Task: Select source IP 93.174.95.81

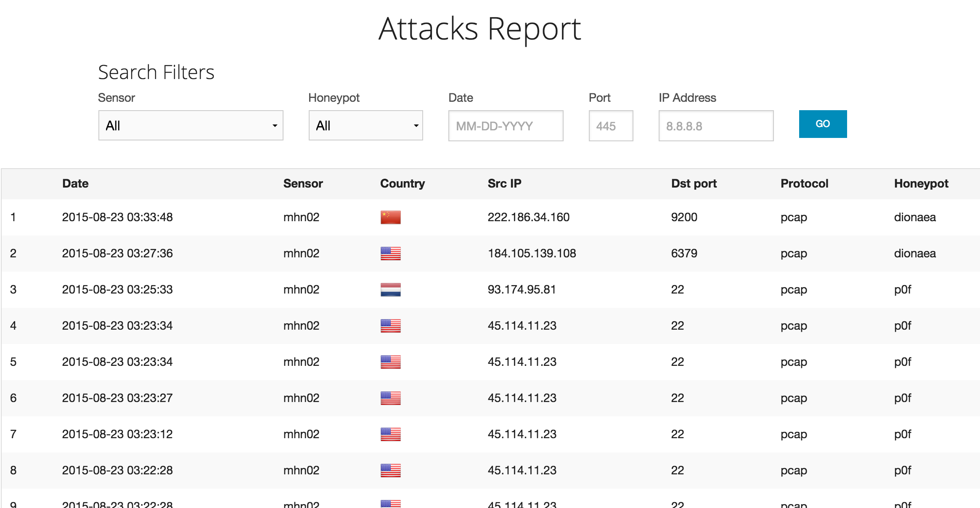Action: 522,289
